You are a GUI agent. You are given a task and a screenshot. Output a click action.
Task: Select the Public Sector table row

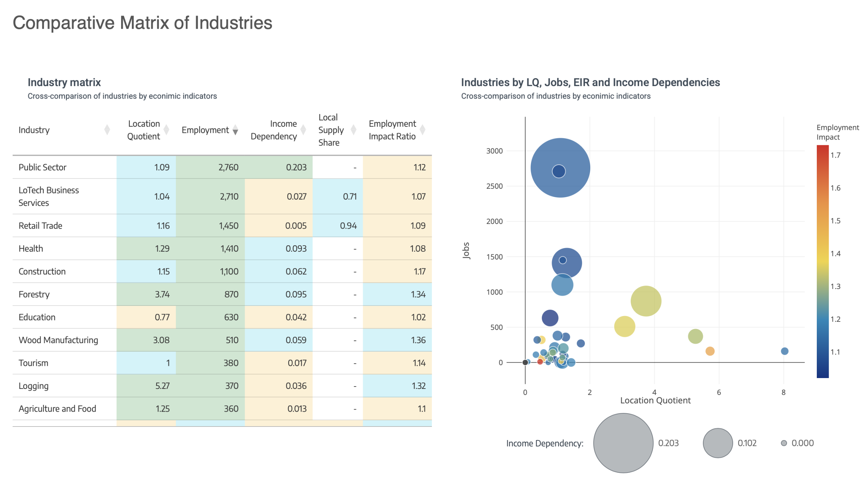pos(222,167)
